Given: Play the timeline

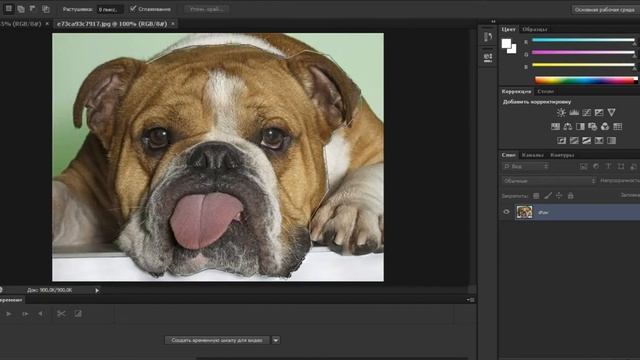Looking at the screenshot, I should [x=9, y=313].
